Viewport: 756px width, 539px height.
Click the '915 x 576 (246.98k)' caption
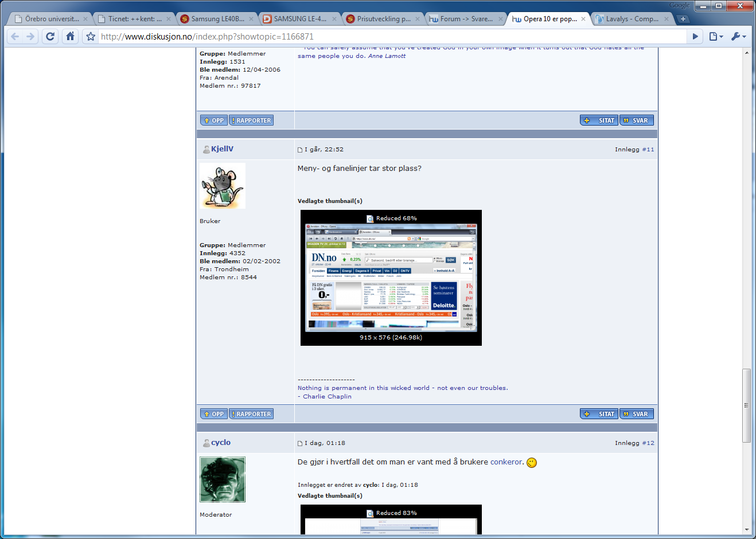click(391, 338)
